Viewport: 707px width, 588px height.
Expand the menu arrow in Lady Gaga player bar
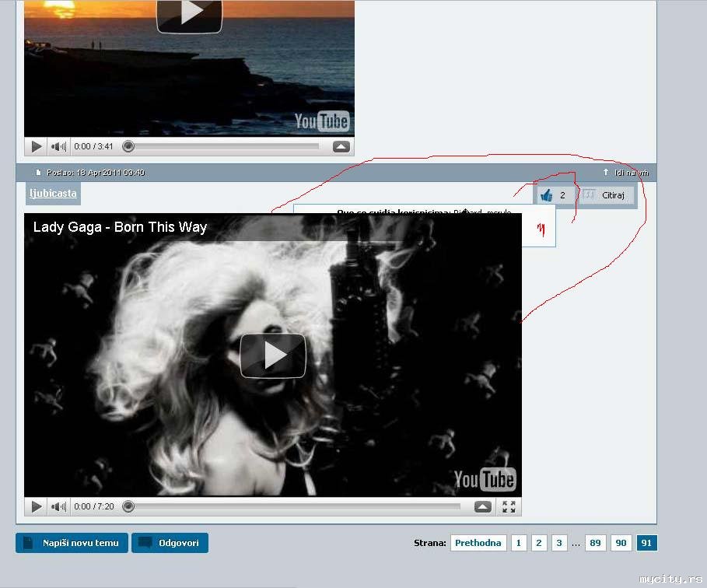482,507
